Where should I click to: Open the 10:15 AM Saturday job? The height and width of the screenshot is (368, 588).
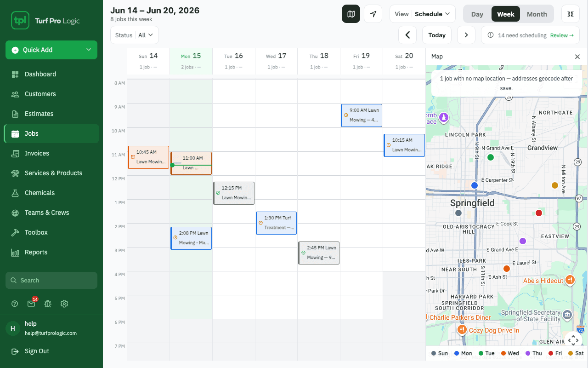404,145
